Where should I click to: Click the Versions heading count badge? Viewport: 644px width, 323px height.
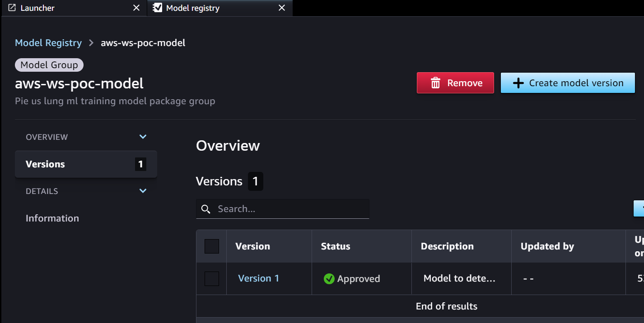255,181
